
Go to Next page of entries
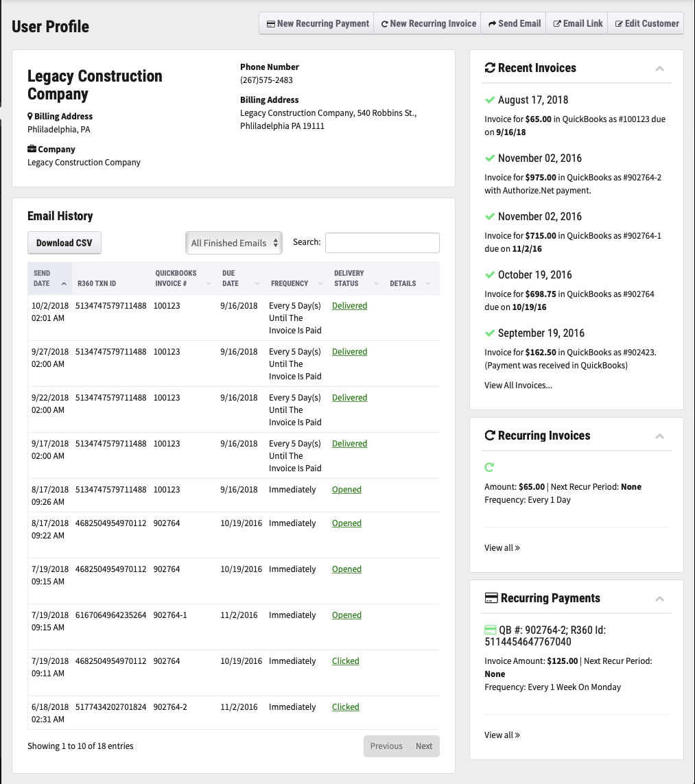424,746
